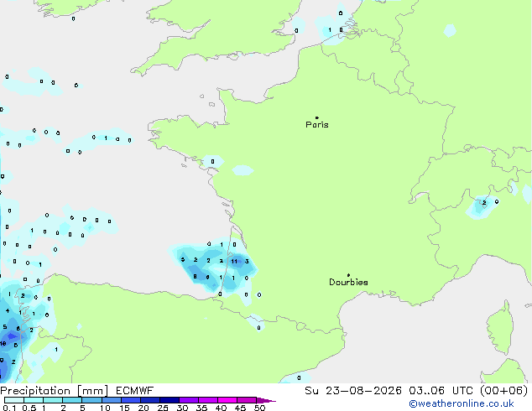
Task: Select the 1 mm legend color swatch
Action: click(53, 400)
